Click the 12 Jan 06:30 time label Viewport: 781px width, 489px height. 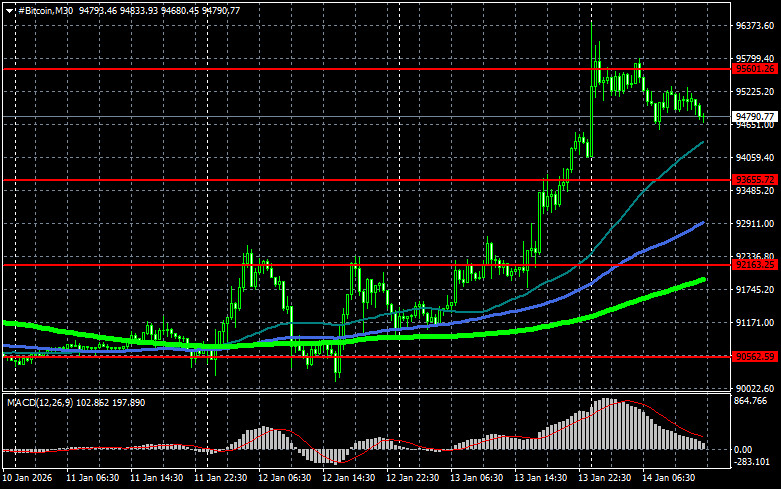tap(286, 478)
